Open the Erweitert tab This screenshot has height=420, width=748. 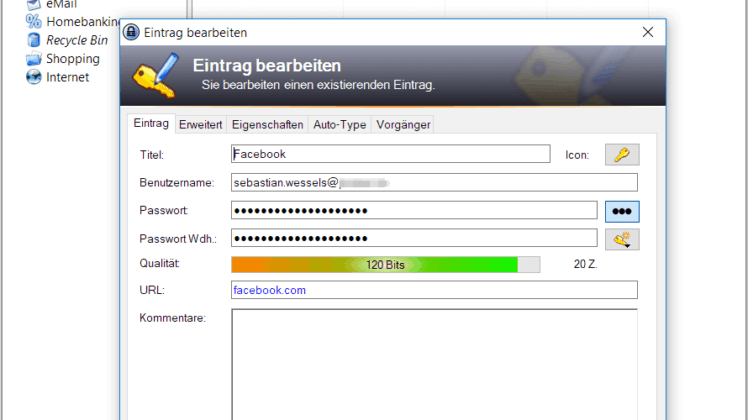pos(200,125)
